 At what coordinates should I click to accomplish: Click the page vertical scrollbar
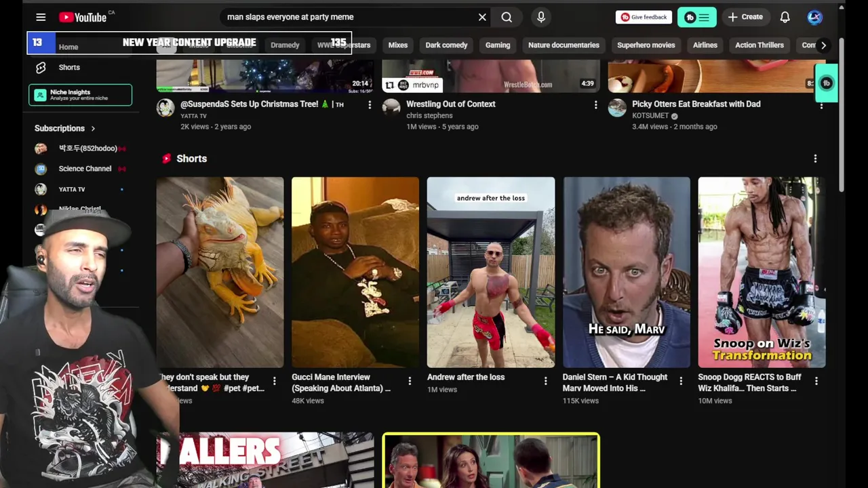(x=842, y=115)
